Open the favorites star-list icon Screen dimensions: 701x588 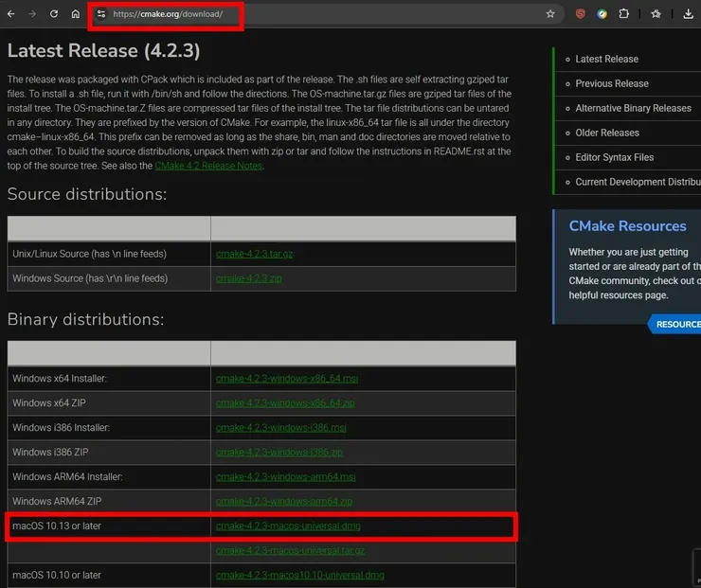(x=656, y=14)
